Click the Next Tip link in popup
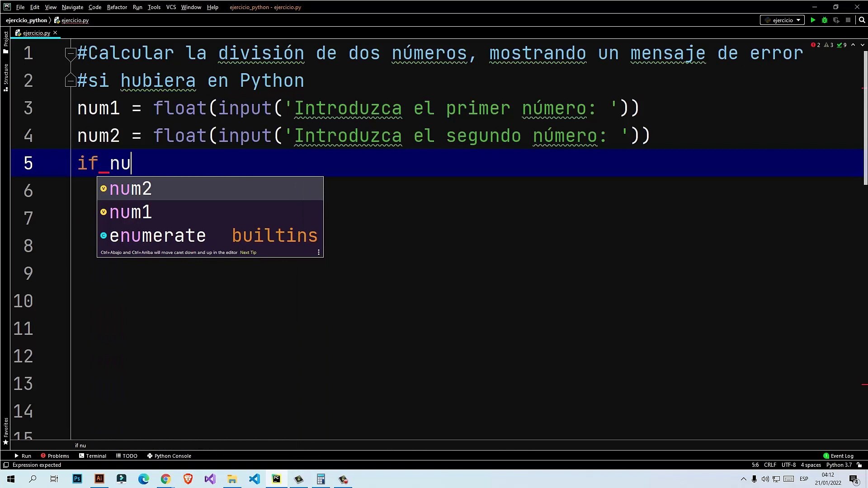This screenshot has width=868, height=488. [248, 253]
